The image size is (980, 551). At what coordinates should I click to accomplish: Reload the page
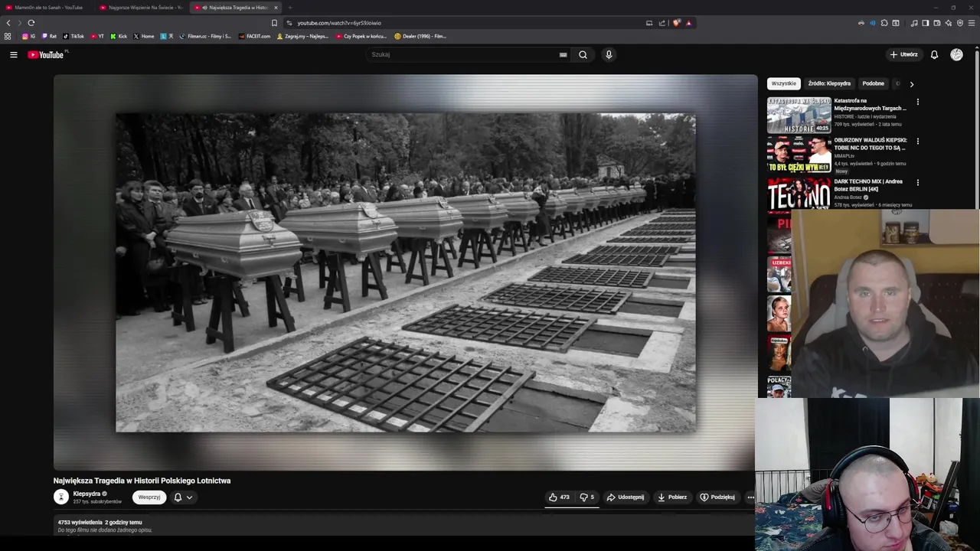click(x=31, y=23)
